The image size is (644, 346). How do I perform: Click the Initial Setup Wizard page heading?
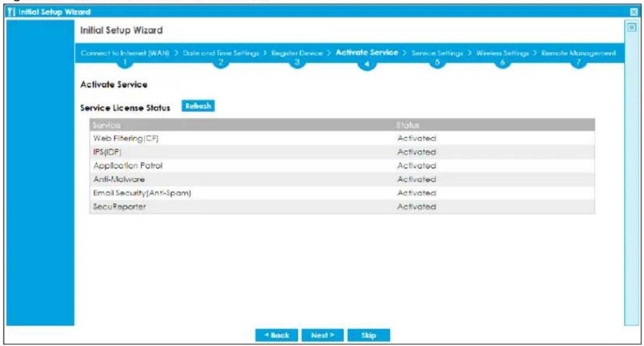point(121,31)
